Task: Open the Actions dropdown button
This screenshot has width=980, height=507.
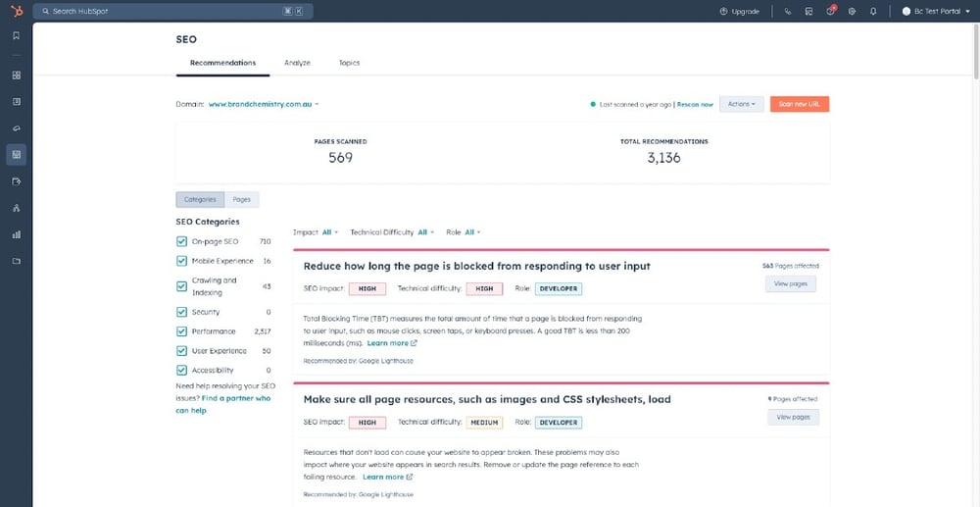Action: pyautogui.click(x=741, y=104)
